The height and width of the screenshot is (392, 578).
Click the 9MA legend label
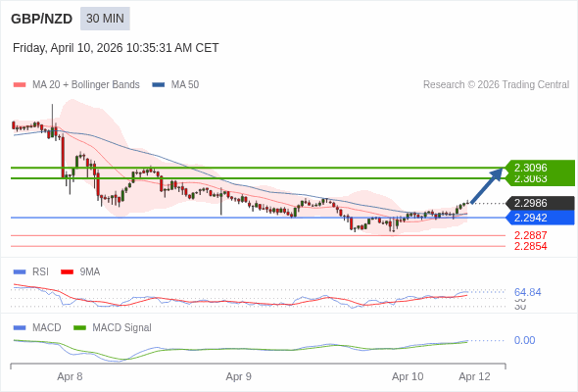tap(90, 272)
